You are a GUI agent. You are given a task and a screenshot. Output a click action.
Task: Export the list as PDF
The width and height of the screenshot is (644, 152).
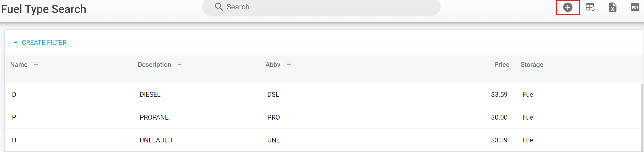point(635,7)
